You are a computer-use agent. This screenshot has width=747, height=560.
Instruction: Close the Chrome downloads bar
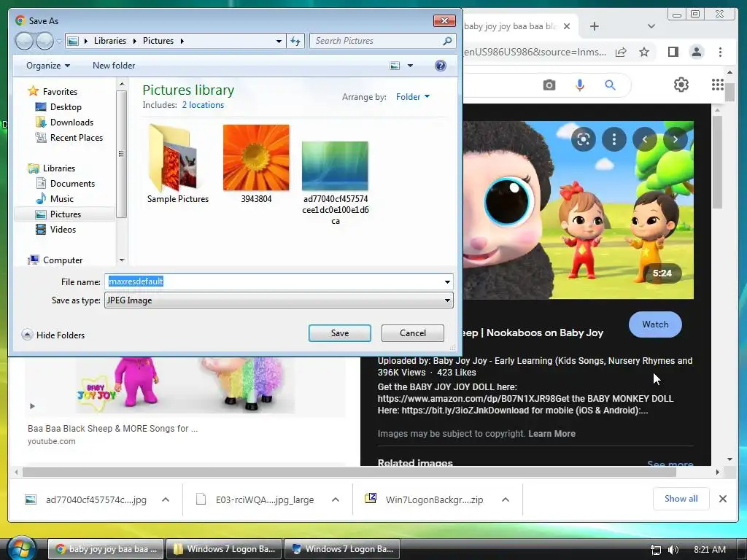click(723, 499)
